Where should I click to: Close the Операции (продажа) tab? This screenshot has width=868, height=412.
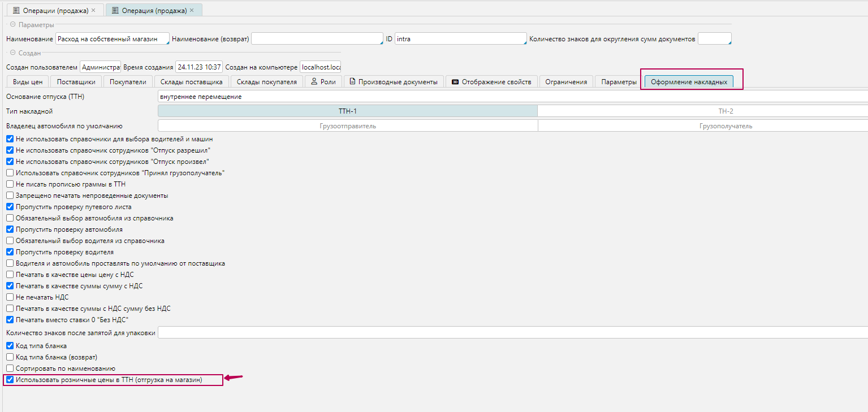[93, 11]
